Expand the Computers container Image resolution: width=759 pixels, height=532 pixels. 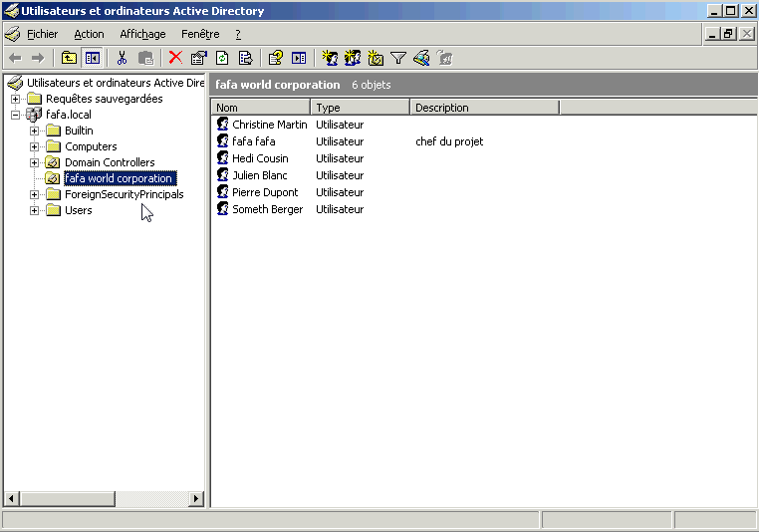pos(35,146)
